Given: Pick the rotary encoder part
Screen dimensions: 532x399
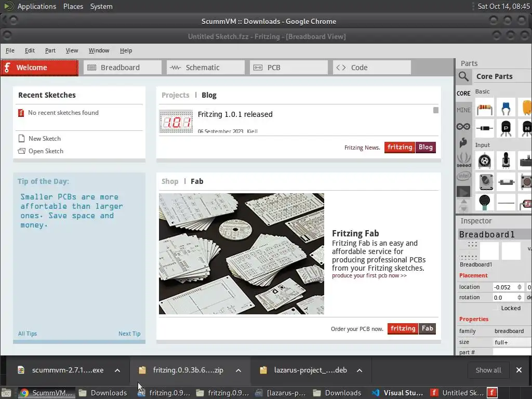Looking at the screenshot, I should (x=485, y=181).
